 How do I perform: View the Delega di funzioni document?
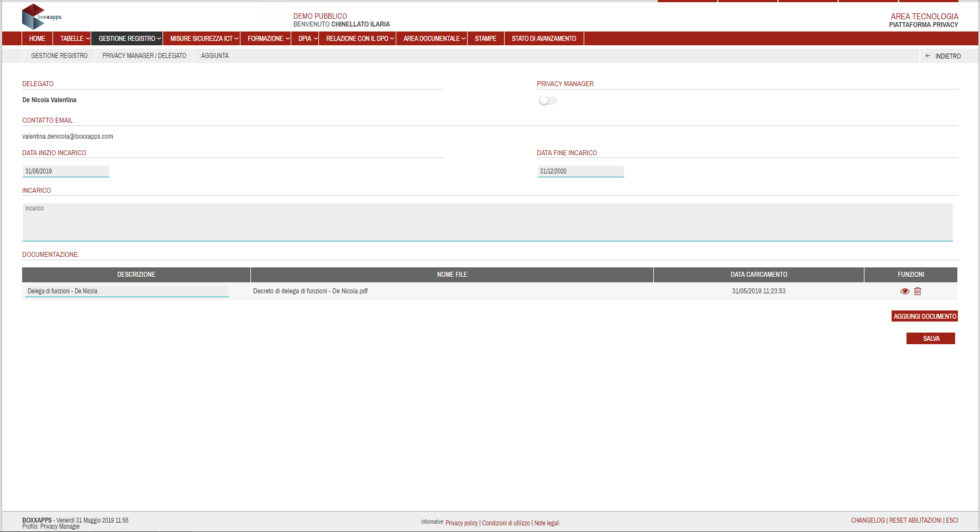tap(905, 291)
